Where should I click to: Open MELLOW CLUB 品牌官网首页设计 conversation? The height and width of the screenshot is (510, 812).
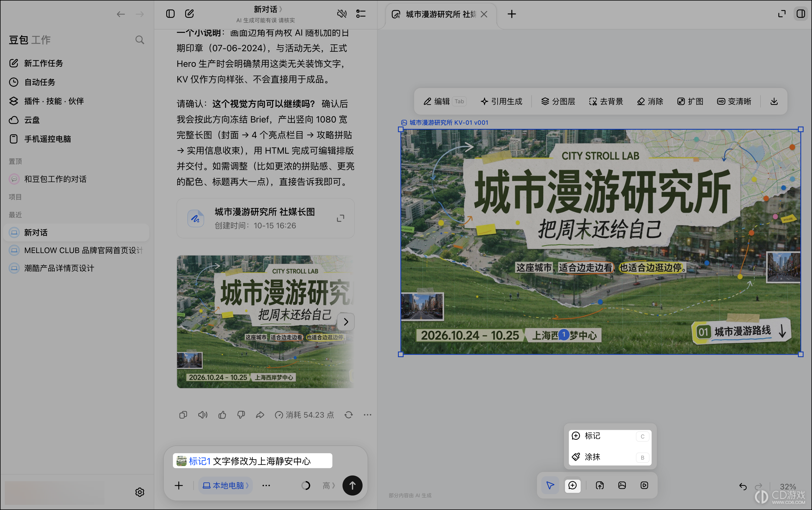coord(77,250)
